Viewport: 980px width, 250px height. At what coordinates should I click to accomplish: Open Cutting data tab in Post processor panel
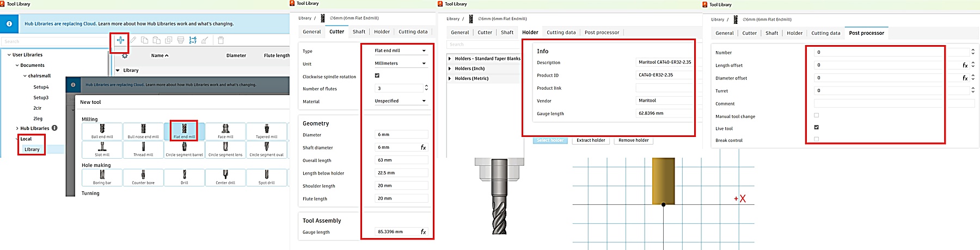click(x=826, y=33)
